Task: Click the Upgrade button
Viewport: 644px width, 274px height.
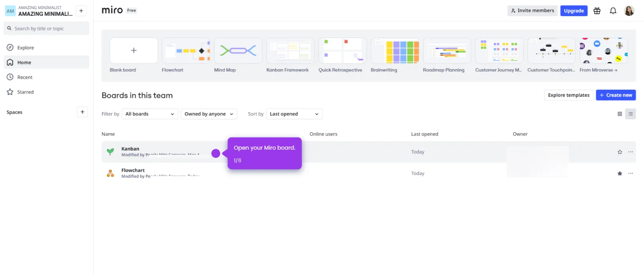Action: point(574,11)
